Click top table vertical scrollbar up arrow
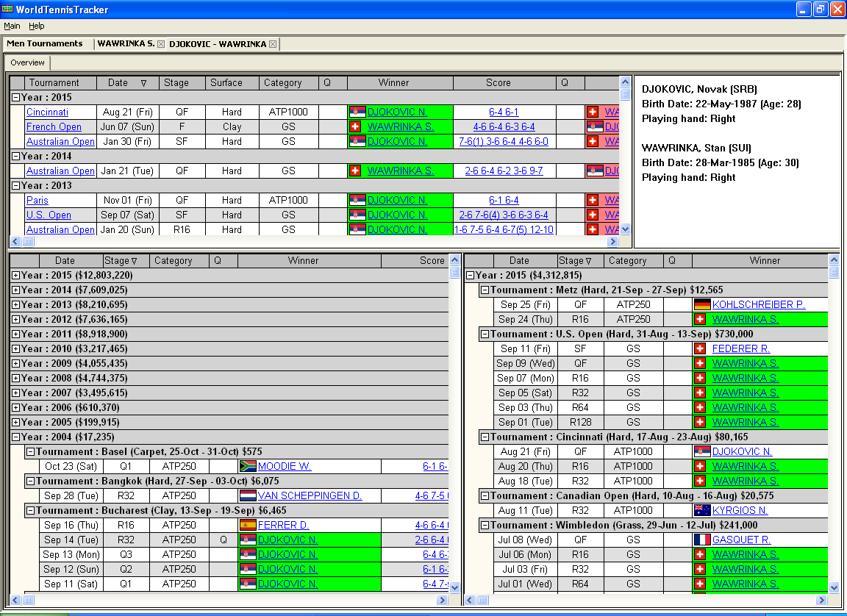This screenshot has width=847, height=616. 625,82
